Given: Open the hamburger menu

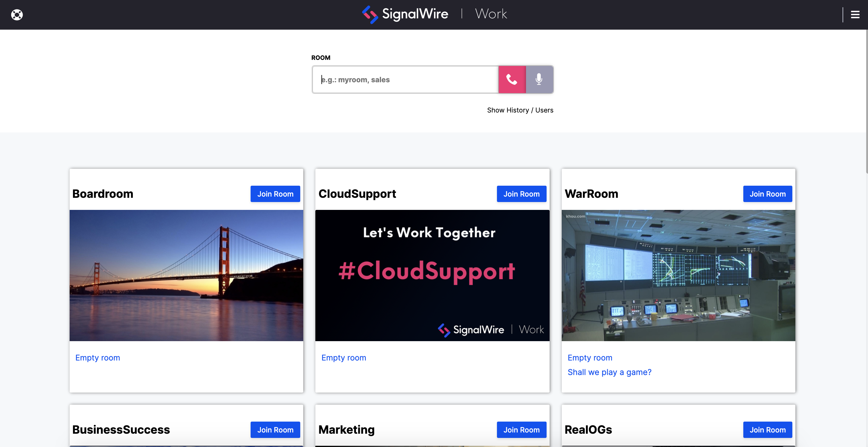Looking at the screenshot, I should pos(855,15).
